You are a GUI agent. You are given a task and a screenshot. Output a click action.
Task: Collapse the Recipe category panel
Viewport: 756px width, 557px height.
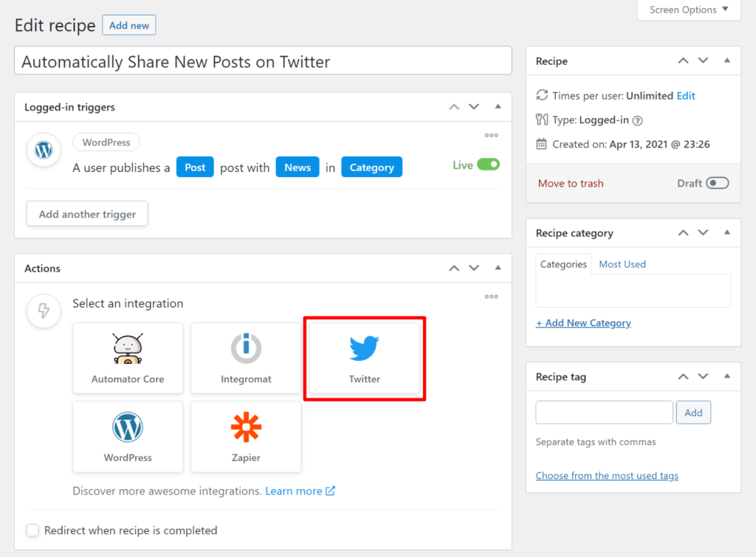(x=727, y=232)
